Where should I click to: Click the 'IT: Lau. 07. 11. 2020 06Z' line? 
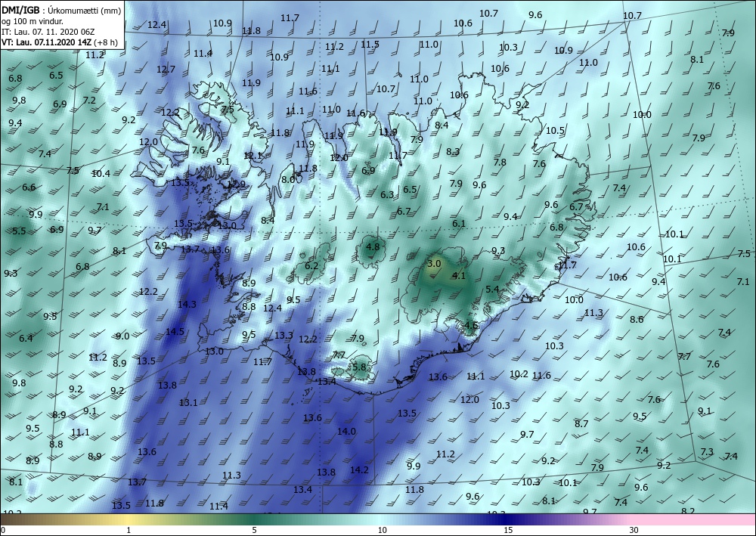[x=48, y=32]
